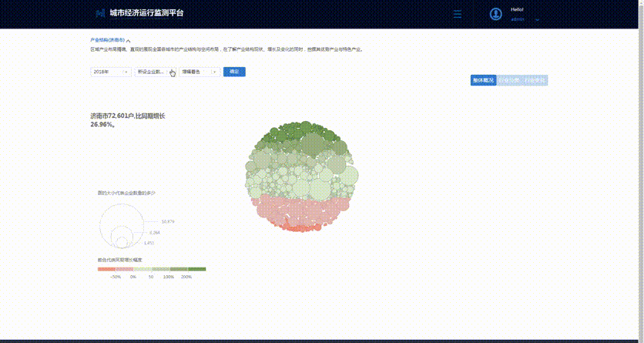Click the 200% legend label
This screenshot has width=644, height=343.
pyautogui.click(x=186, y=277)
